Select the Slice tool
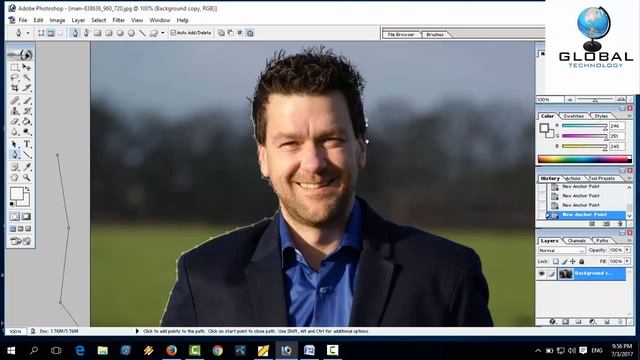The width and height of the screenshot is (640, 360). [x=27, y=88]
